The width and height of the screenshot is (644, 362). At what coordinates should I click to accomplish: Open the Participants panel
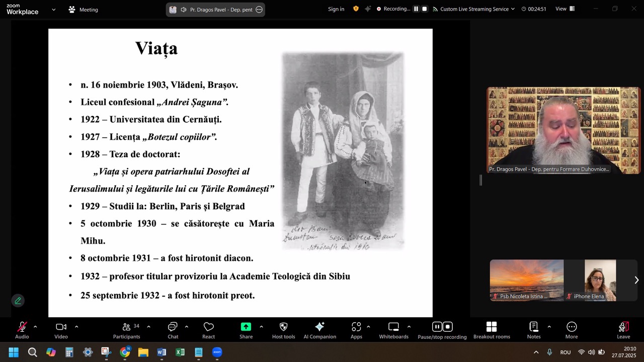point(127,330)
